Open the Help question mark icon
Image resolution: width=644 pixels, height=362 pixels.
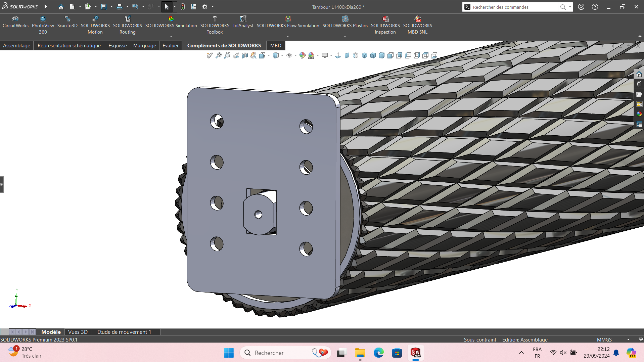click(595, 7)
